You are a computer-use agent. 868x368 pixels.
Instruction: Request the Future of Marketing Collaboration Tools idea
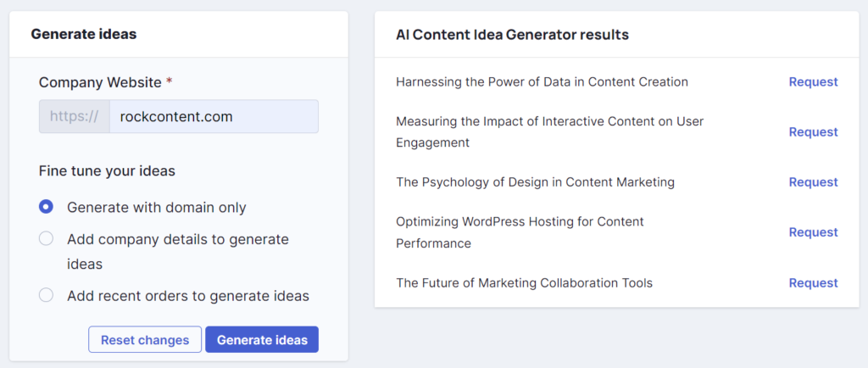[x=813, y=282]
